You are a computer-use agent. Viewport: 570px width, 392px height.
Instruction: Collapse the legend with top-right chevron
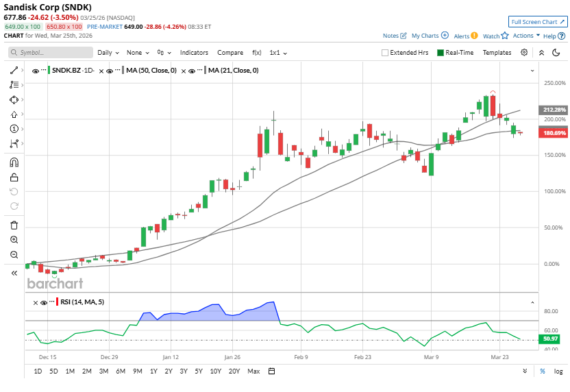[x=532, y=71]
